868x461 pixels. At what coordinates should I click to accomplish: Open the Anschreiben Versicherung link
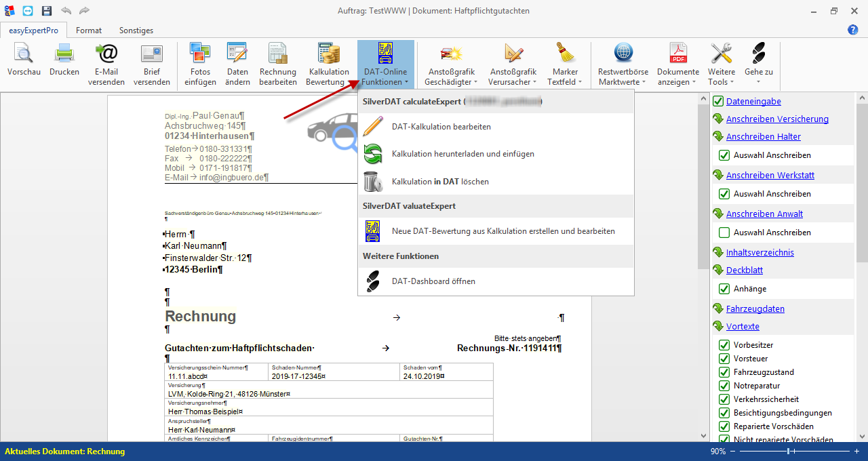click(x=777, y=119)
